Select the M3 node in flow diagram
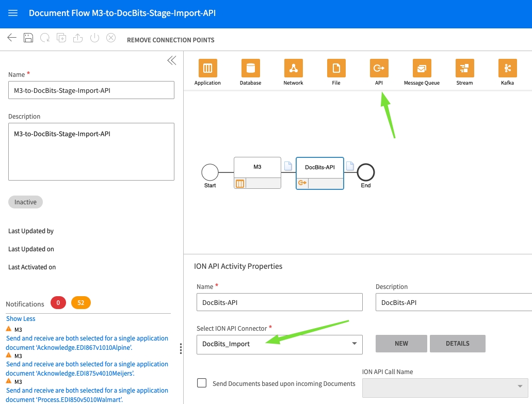 pyautogui.click(x=257, y=167)
